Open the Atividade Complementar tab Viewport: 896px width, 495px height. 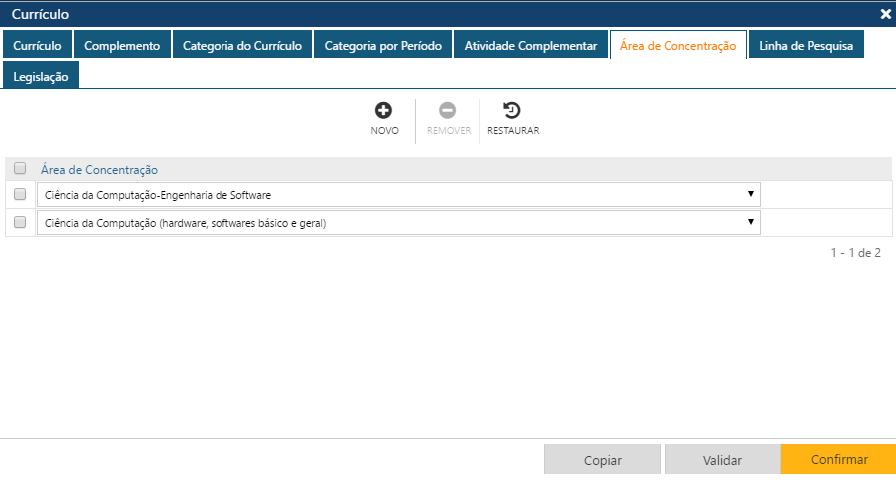[x=531, y=46]
